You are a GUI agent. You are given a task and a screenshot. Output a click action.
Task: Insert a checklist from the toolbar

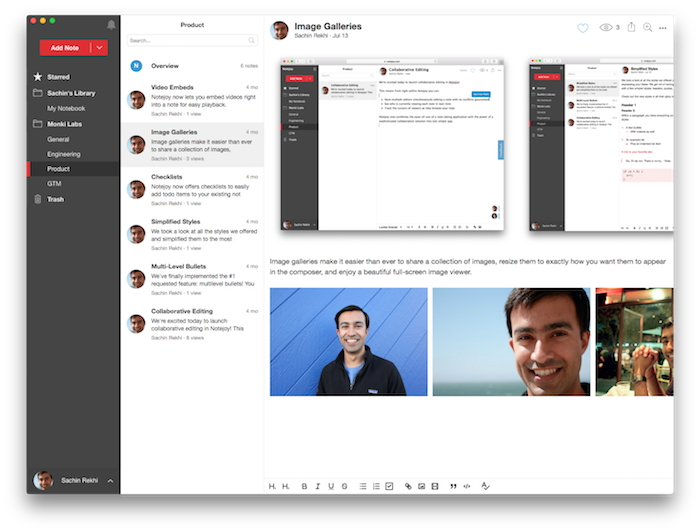(389, 486)
